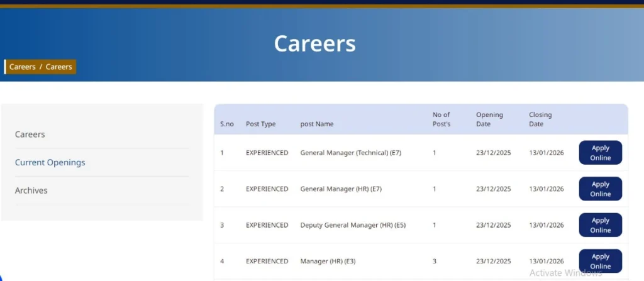Click the S.no column header
644x281 pixels.
pos(227,124)
